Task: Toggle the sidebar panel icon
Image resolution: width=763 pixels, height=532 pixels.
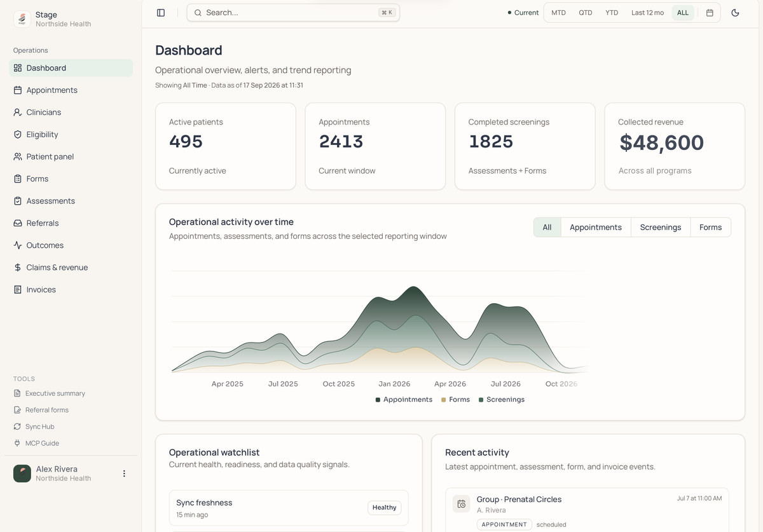Action: [161, 13]
